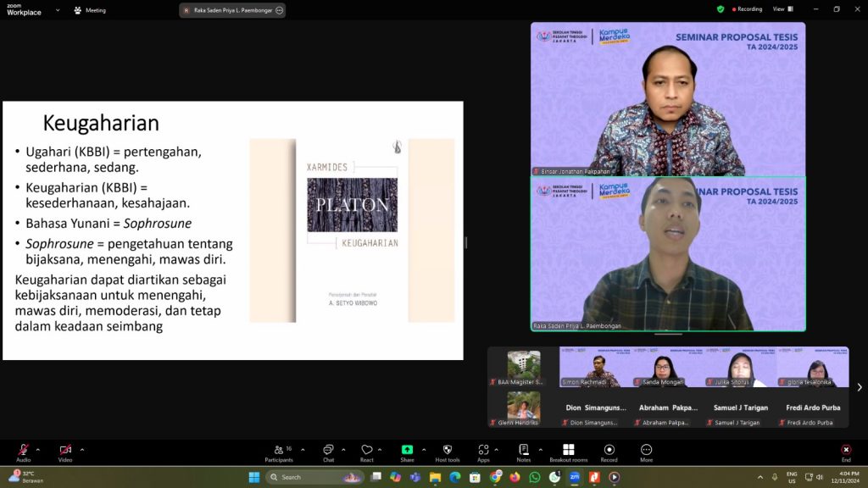The width and height of the screenshot is (868, 488).
Task: End the meeting with End button
Action: tap(846, 452)
